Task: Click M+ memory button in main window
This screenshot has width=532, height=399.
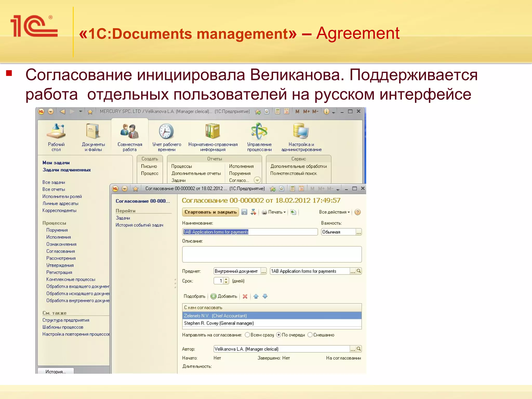Action: 307,111
